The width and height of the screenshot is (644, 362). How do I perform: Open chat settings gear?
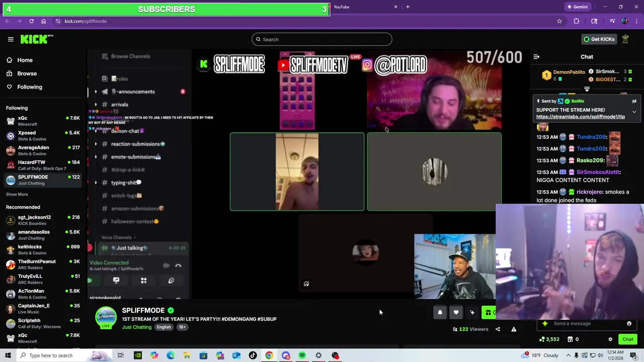(x=610, y=339)
